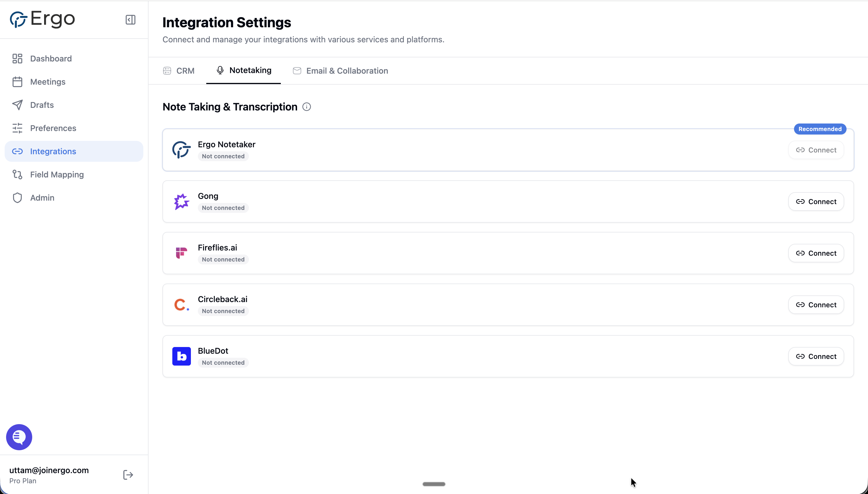
Task: Open Field Mapping page
Action: (x=57, y=175)
